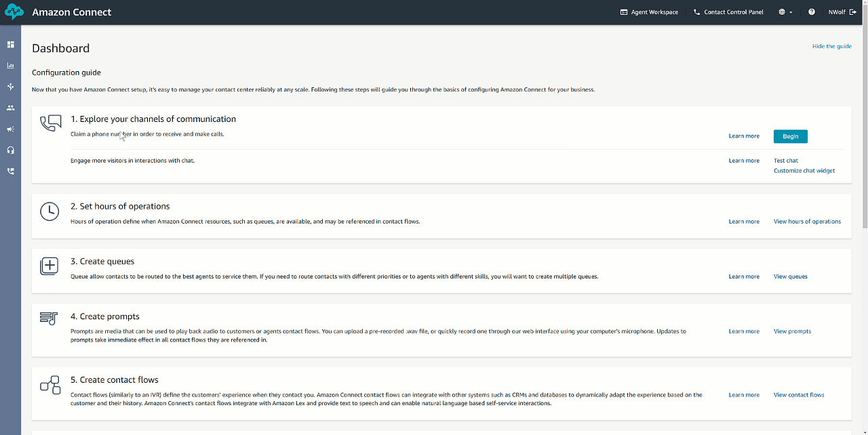
Task: Click heading 2. Set hours of operations
Action: pos(120,207)
